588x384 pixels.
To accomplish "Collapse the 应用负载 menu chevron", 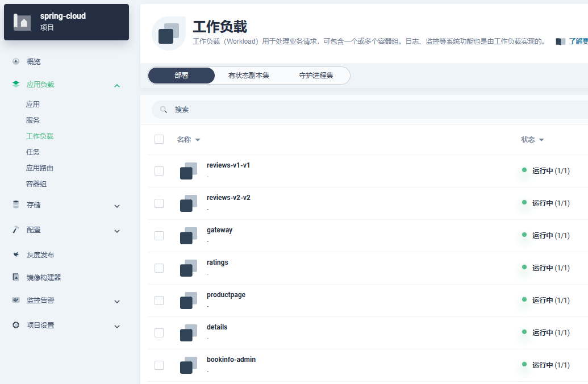I will coord(117,86).
